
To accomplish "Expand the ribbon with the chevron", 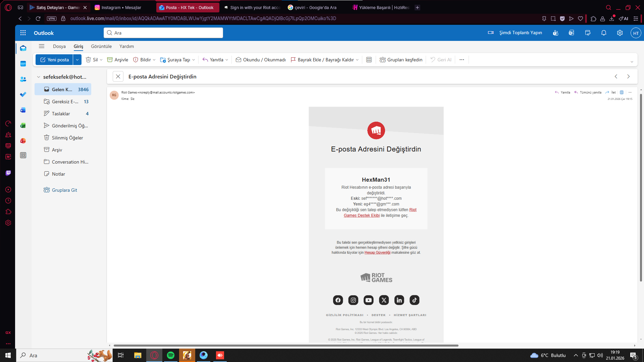I will tap(632, 62).
